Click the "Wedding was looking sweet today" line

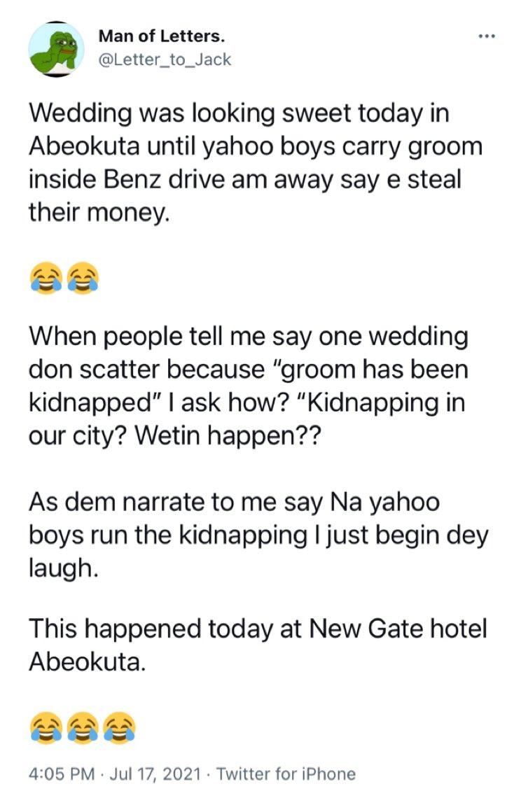coord(239,114)
